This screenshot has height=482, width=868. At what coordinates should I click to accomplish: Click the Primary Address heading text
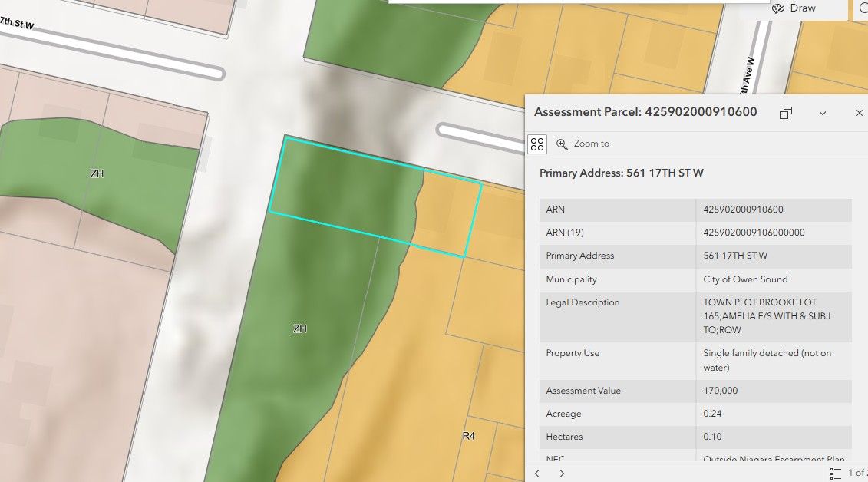click(x=622, y=173)
